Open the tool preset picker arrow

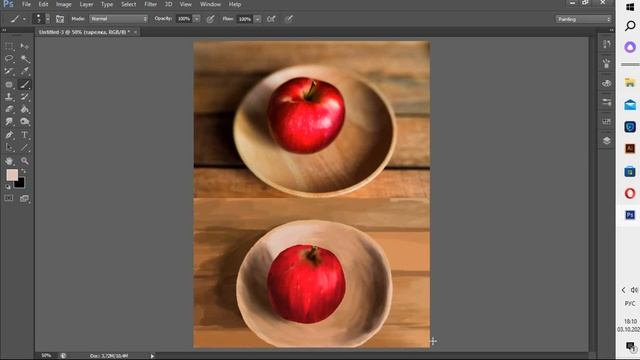pyautogui.click(x=24, y=19)
